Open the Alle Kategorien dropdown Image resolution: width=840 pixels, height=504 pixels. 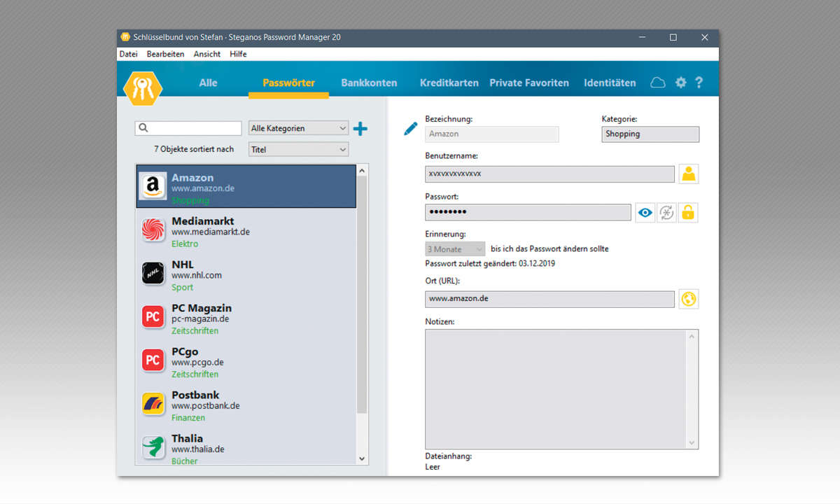point(299,128)
